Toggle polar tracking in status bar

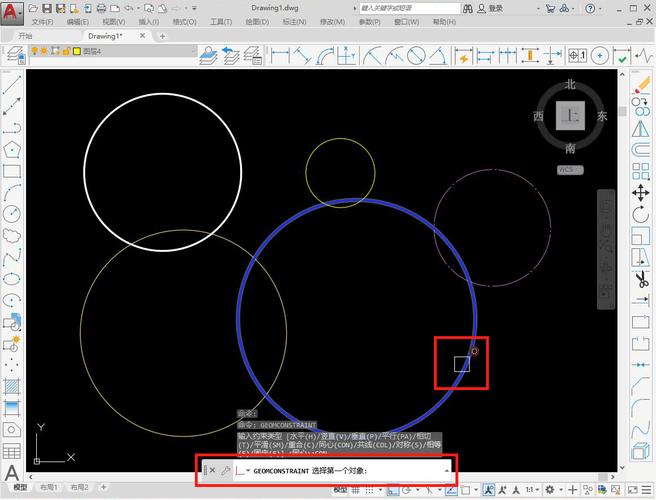pos(406,489)
